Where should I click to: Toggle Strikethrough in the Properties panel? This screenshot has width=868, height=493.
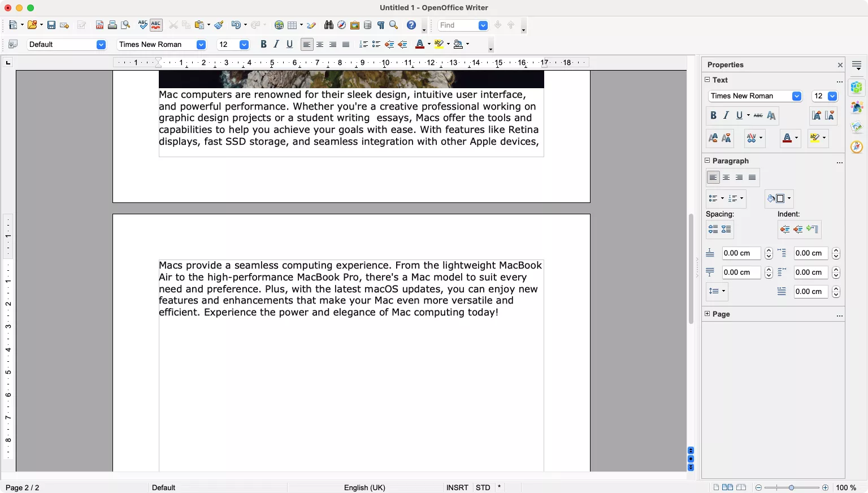tap(758, 115)
